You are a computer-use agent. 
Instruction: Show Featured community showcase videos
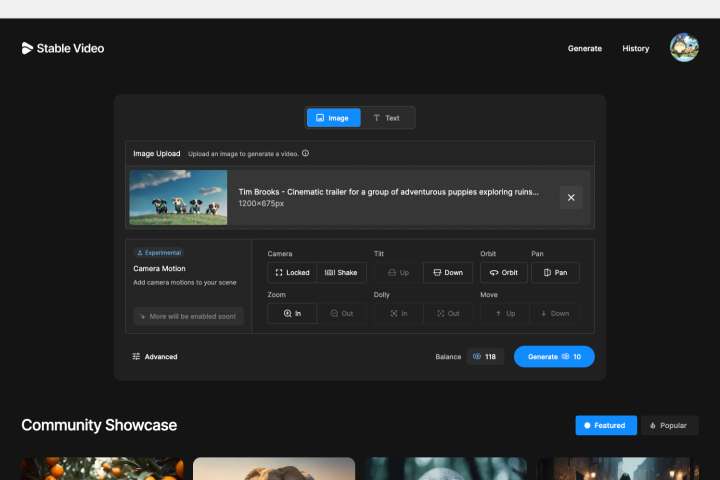(x=605, y=425)
